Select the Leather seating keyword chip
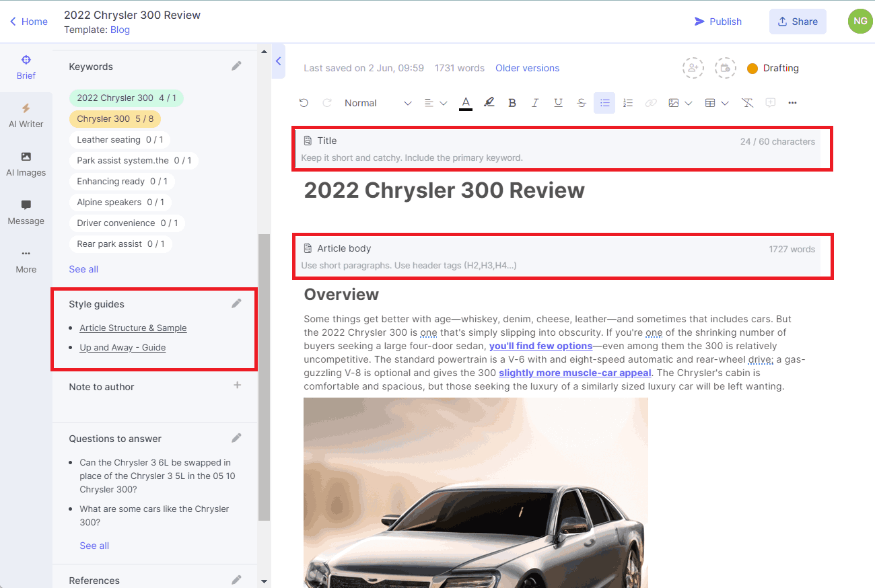875x588 pixels. coord(120,140)
